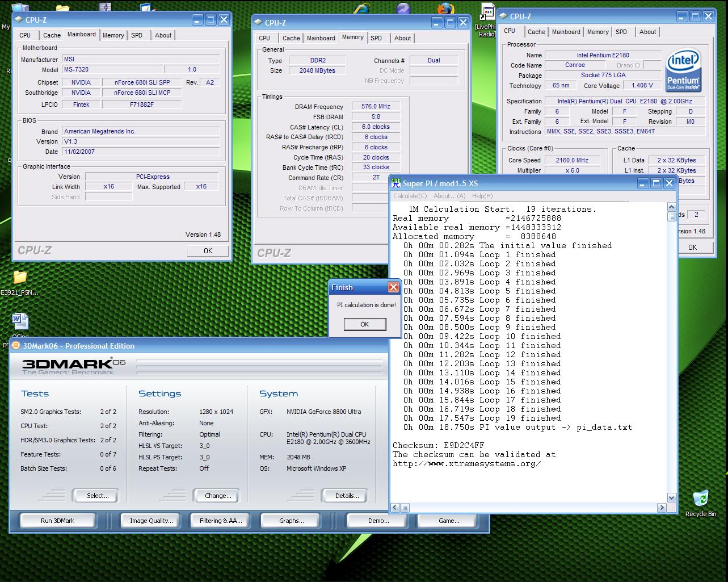Click the LPCIO value F71882F
728x582 pixels.
point(142,104)
